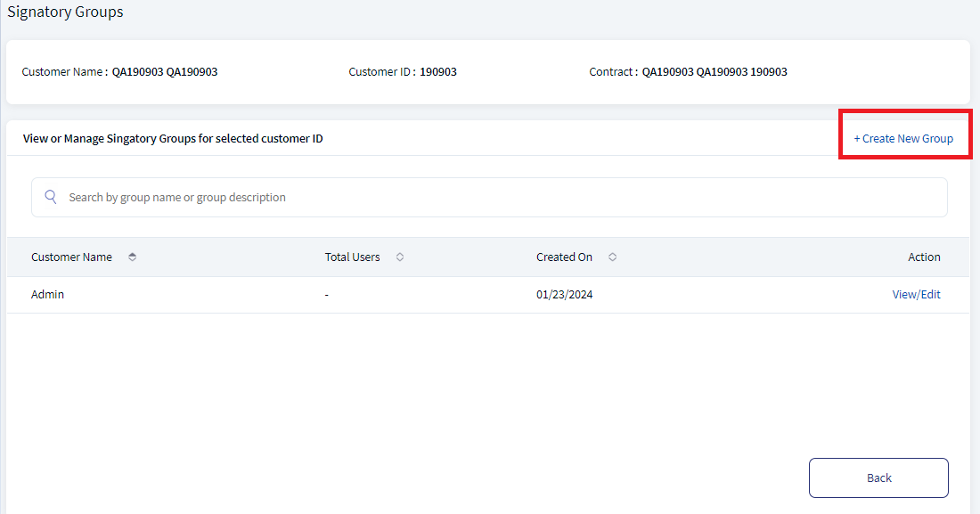Sort by Customer Name using sort arrow icon

pyautogui.click(x=133, y=257)
